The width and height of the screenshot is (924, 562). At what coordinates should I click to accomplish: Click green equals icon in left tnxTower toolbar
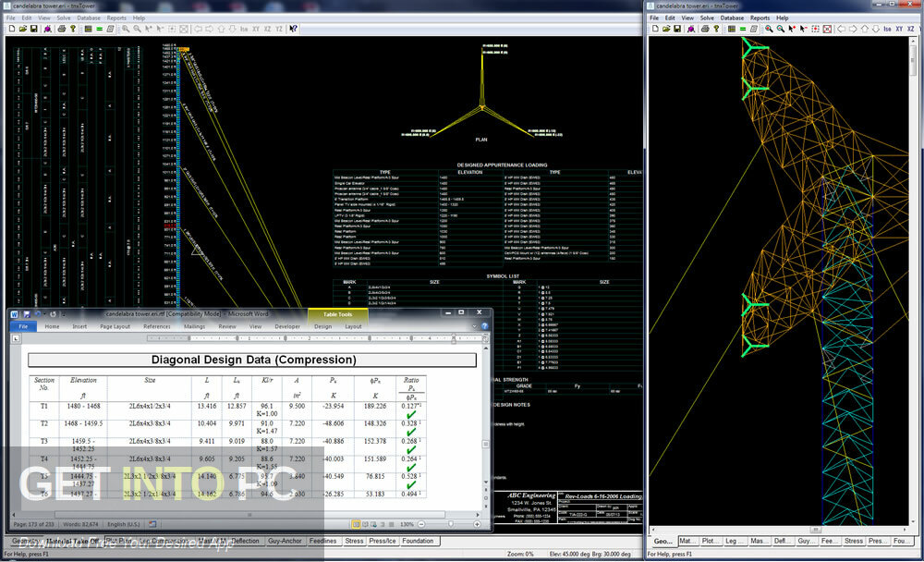(x=99, y=29)
